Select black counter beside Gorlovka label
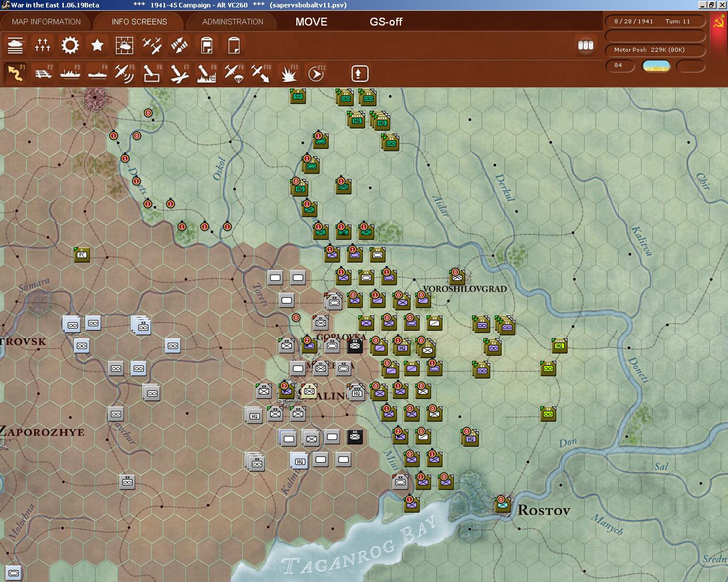This screenshot has width=728, height=582. tap(355, 345)
